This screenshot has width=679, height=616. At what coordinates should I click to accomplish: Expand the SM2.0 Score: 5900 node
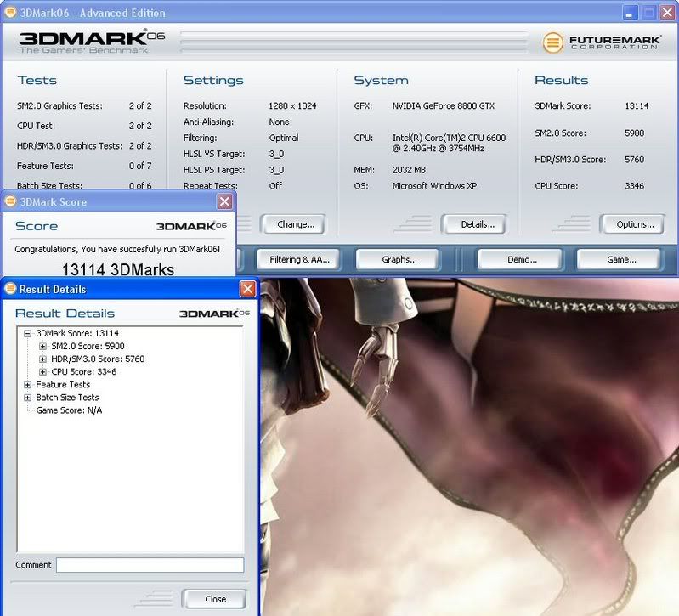click(x=42, y=347)
